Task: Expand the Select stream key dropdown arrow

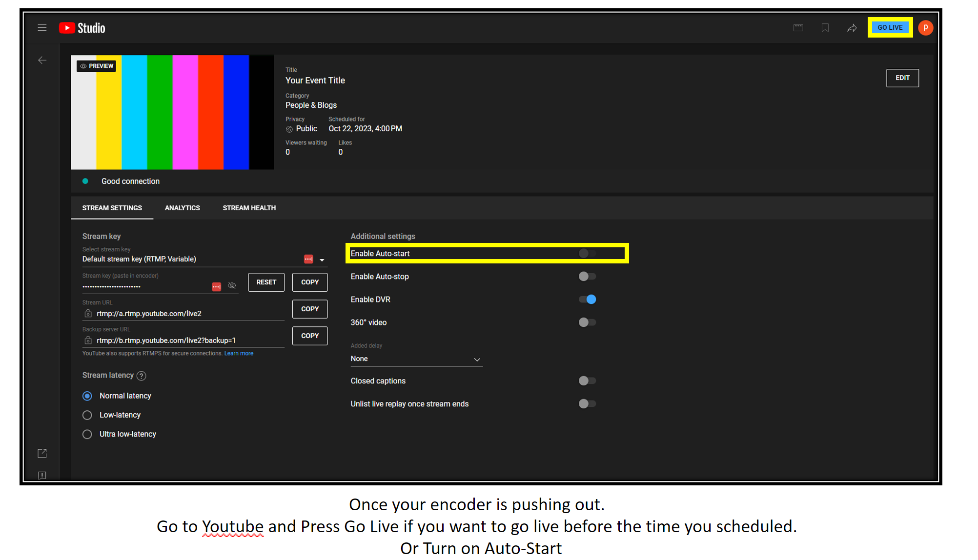Action: tap(322, 260)
